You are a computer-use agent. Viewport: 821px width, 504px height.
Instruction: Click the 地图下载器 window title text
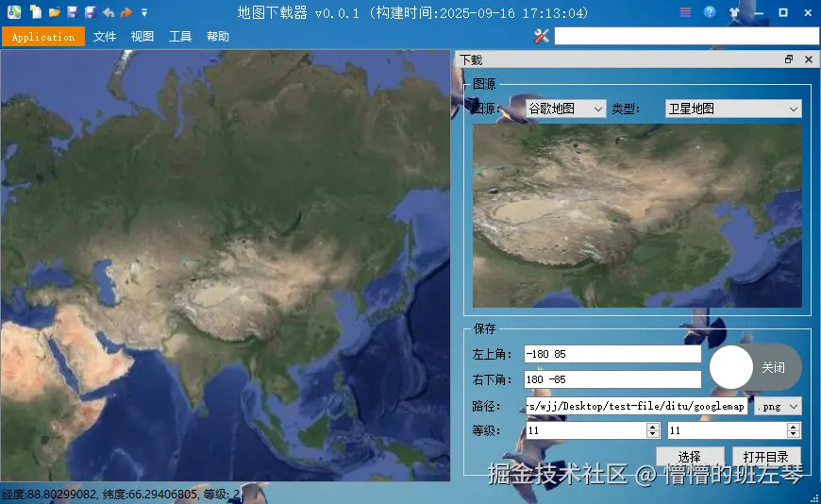click(412, 12)
